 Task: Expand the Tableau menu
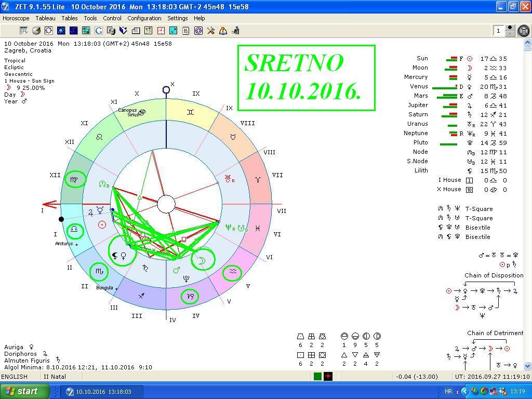point(45,18)
